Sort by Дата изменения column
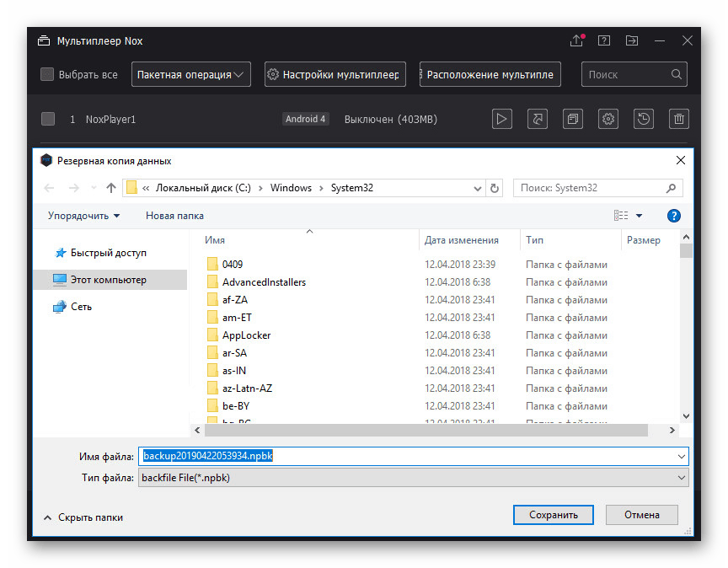The image size is (728, 568). coord(462,240)
